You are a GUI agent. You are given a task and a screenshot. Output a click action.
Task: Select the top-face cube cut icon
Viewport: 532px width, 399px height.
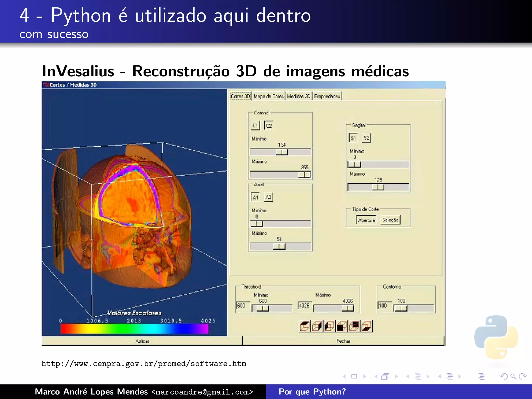pyautogui.click(x=305, y=326)
